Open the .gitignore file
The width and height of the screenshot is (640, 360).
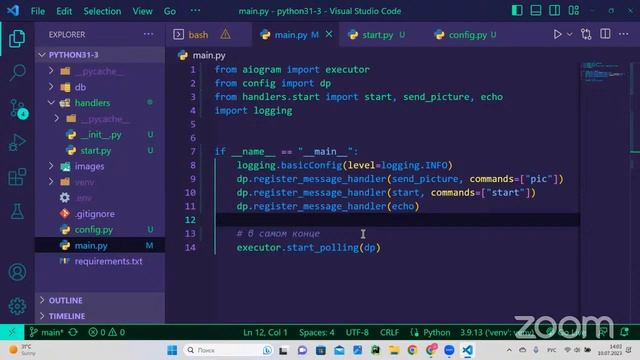point(100,213)
